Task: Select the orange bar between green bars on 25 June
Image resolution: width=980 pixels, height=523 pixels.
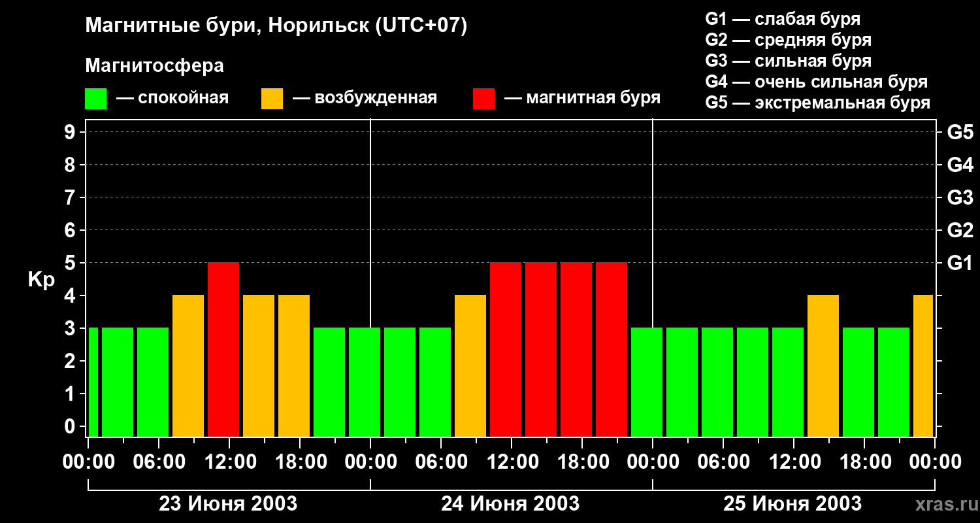Action: 823,365
